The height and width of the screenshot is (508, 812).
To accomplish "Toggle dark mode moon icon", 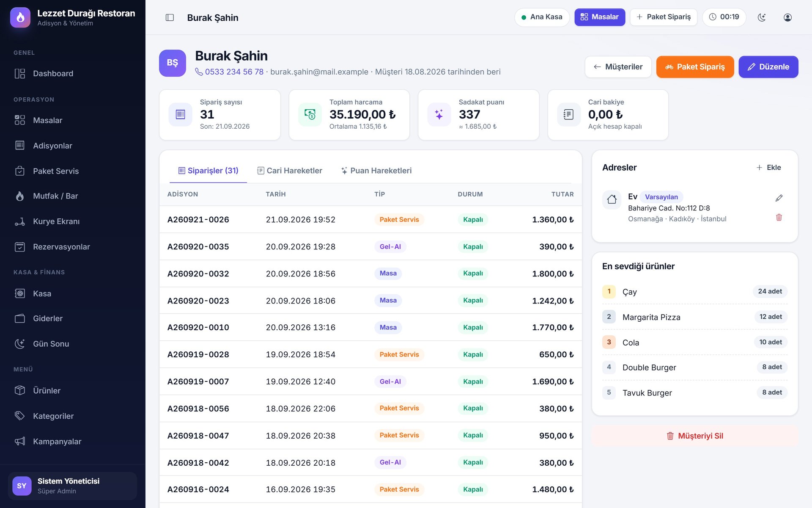I will (762, 17).
